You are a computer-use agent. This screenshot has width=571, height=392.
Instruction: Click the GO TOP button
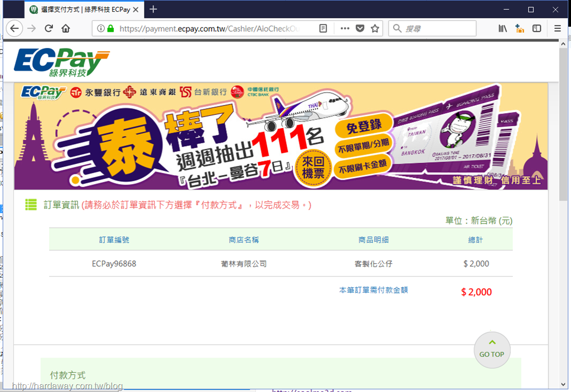[x=492, y=350]
